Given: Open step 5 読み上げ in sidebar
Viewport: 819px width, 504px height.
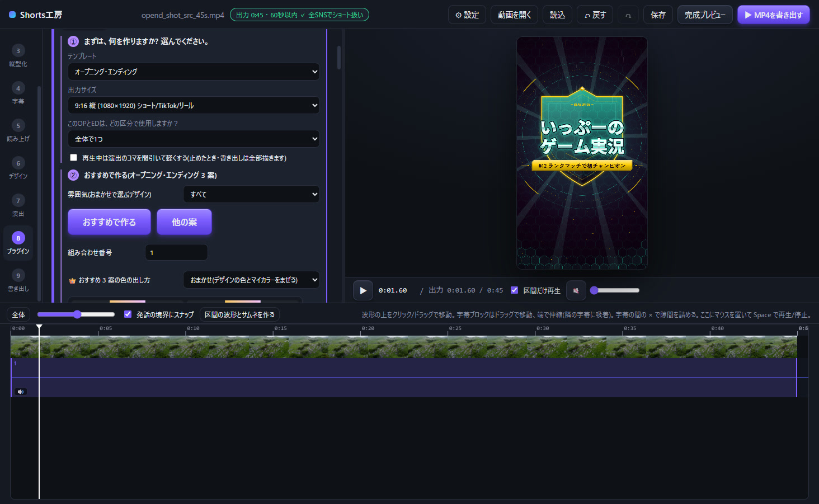Looking at the screenshot, I should point(18,131).
